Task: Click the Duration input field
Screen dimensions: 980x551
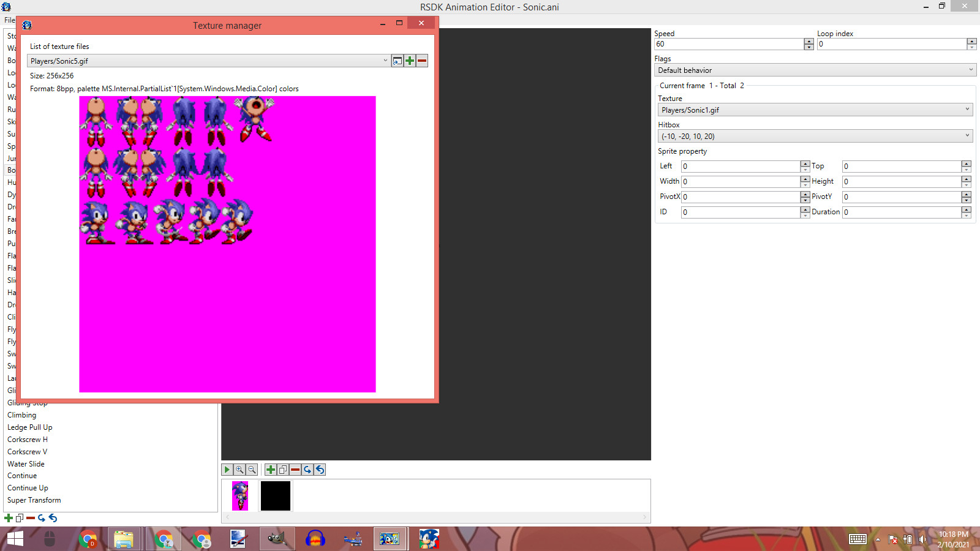Action: pos(902,212)
